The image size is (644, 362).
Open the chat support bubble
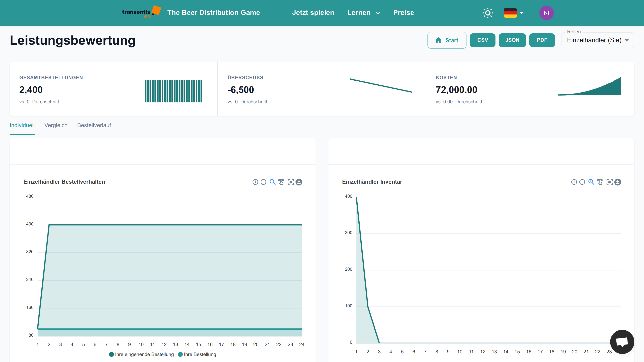tap(622, 342)
